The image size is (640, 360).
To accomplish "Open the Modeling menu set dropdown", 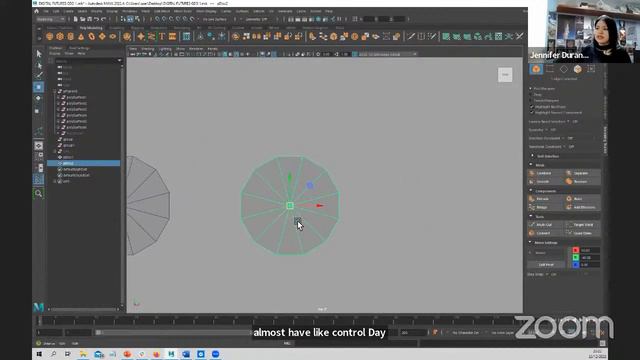I will click(x=51, y=19).
